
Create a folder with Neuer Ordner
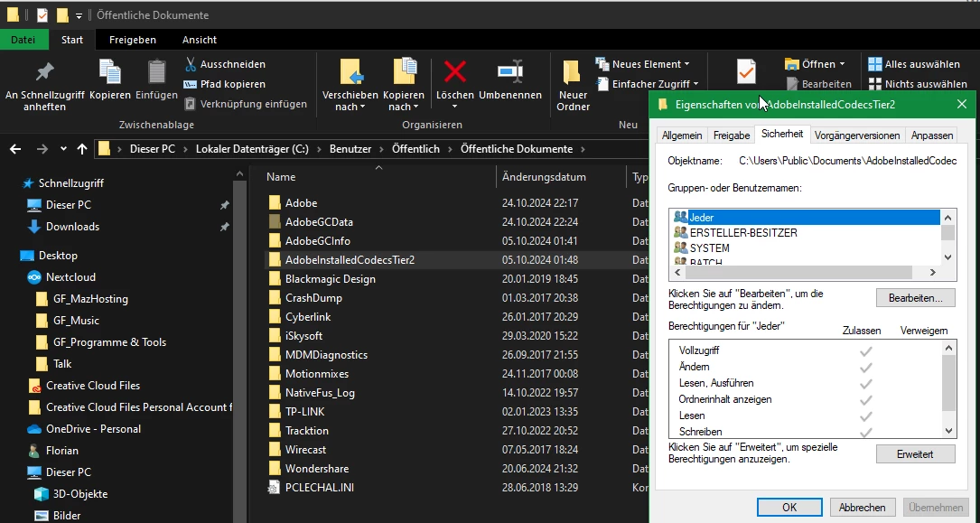coord(573,86)
